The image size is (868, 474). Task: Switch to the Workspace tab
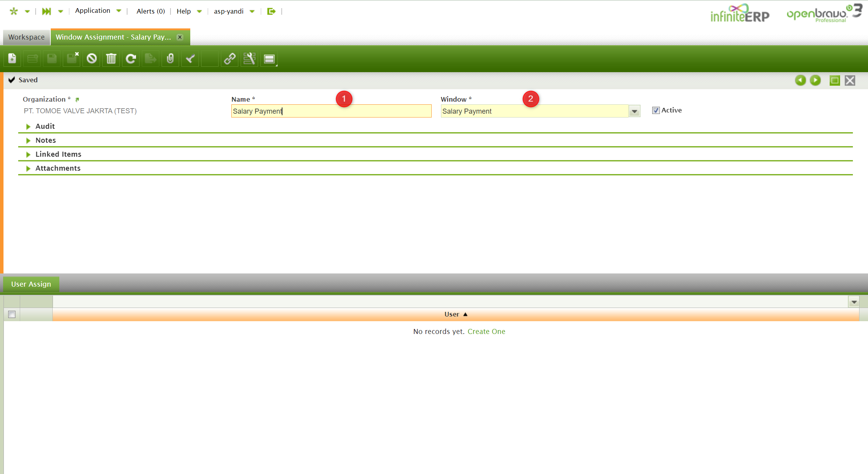click(x=26, y=37)
